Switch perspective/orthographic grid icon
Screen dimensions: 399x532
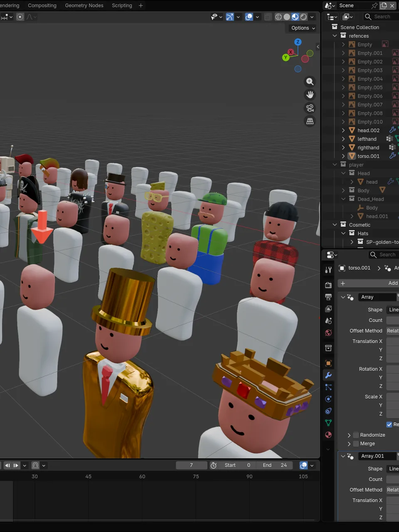point(310,121)
